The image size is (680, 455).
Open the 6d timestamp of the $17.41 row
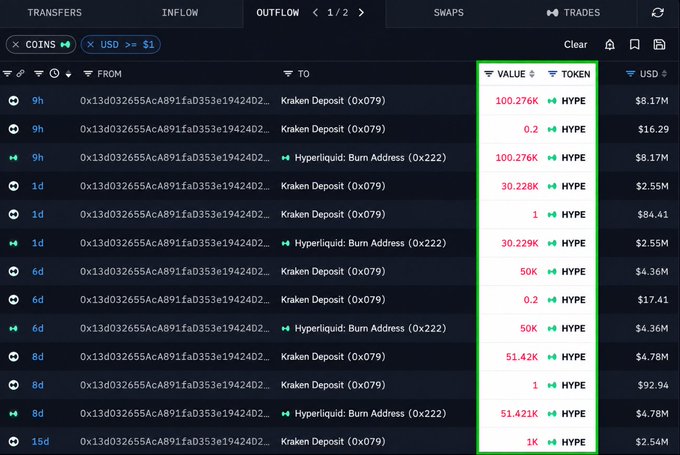(38, 300)
